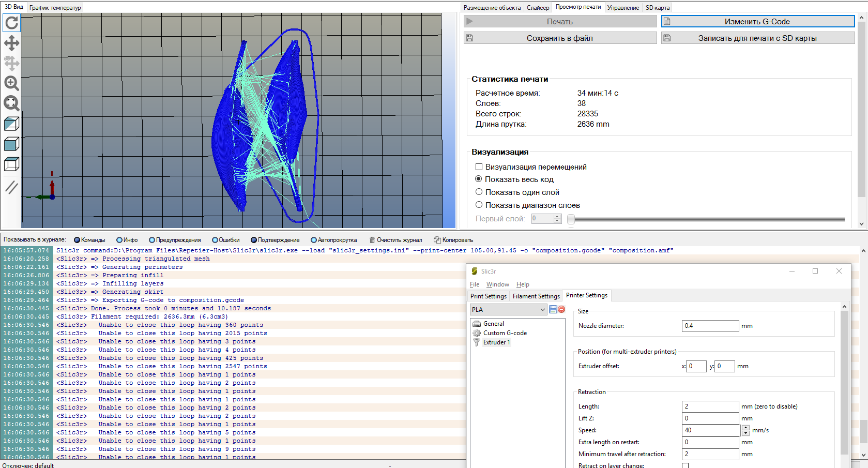Select Custom G-code in the settings tree
Screen dimensions: 868x468
point(505,333)
